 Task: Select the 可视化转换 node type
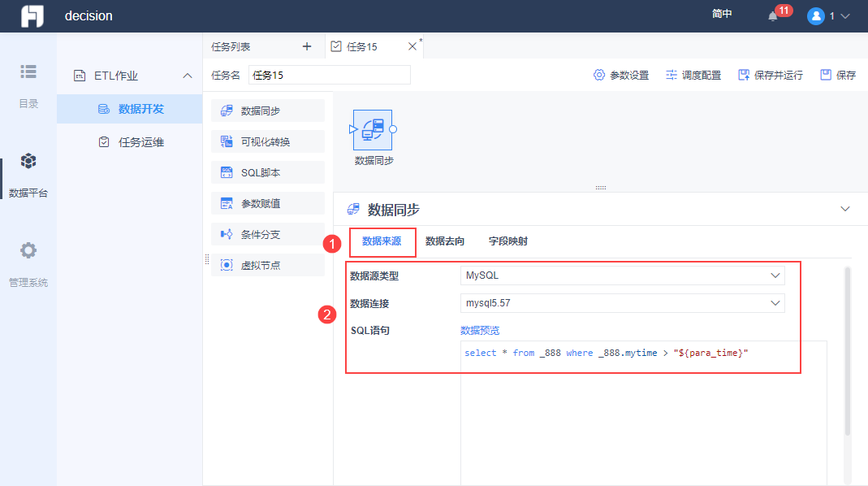tap(268, 142)
